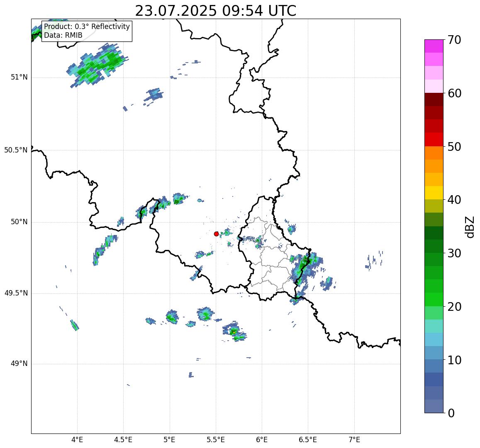Click the yellow 40 dBZ colorbar segment
This screenshot has width=480, height=448.
coord(434,193)
